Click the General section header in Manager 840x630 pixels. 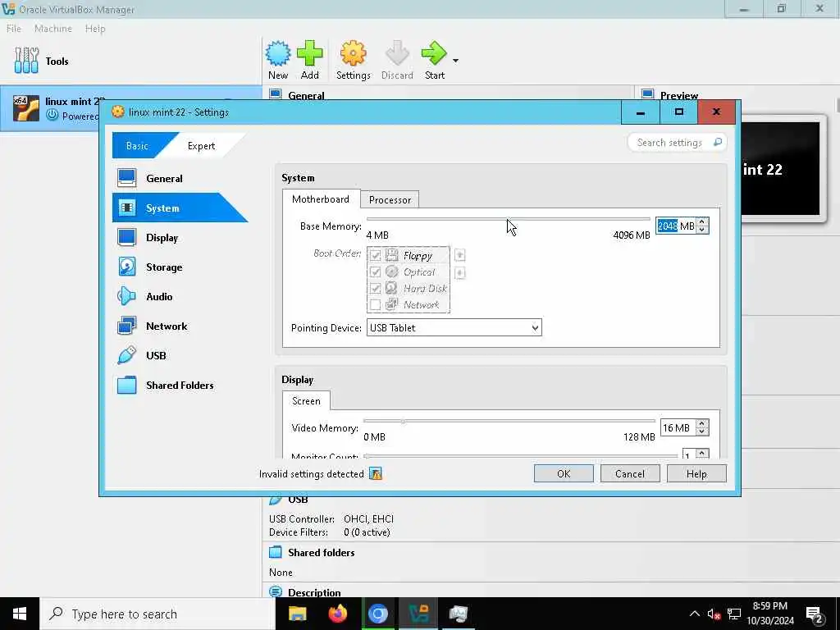click(306, 95)
